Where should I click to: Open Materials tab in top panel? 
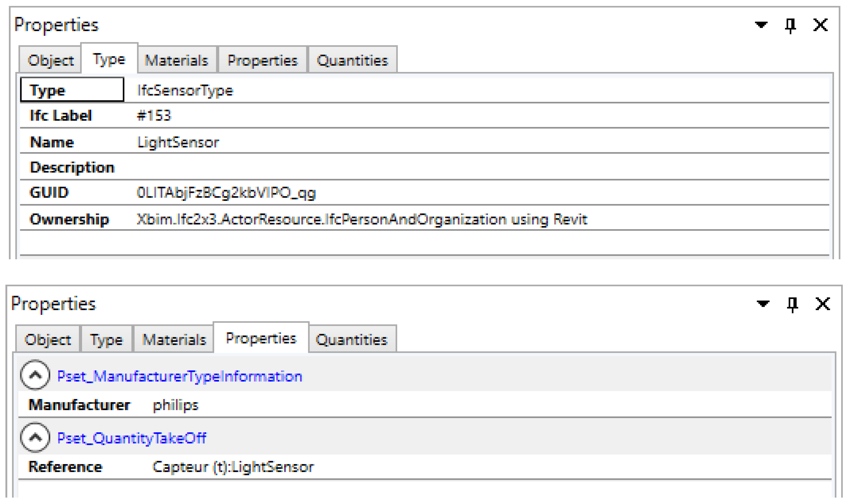pyautogui.click(x=176, y=61)
